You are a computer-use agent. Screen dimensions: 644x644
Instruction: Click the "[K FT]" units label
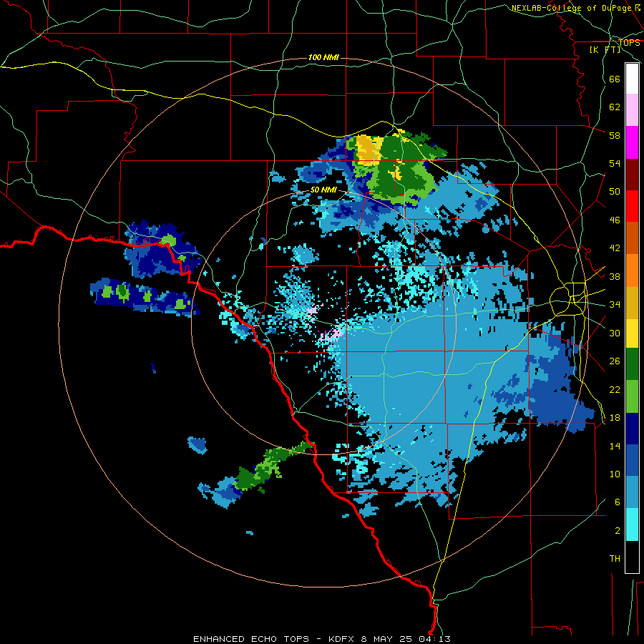click(605, 49)
